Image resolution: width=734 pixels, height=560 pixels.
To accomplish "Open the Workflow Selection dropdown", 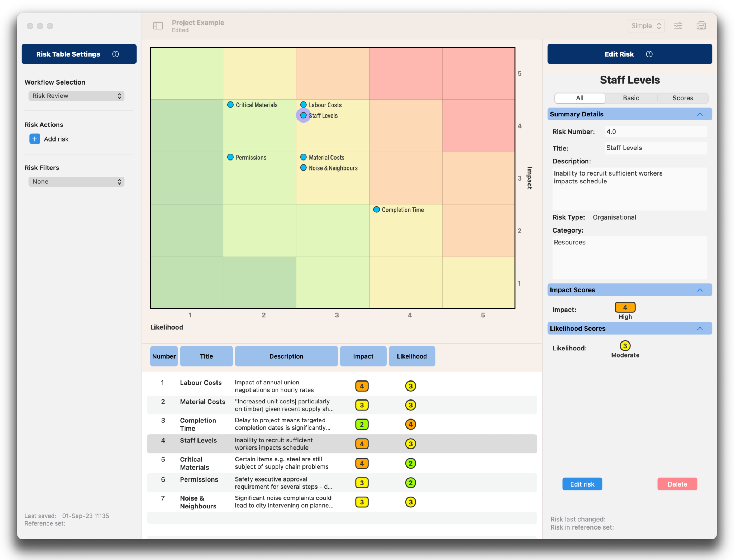I will pos(76,96).
